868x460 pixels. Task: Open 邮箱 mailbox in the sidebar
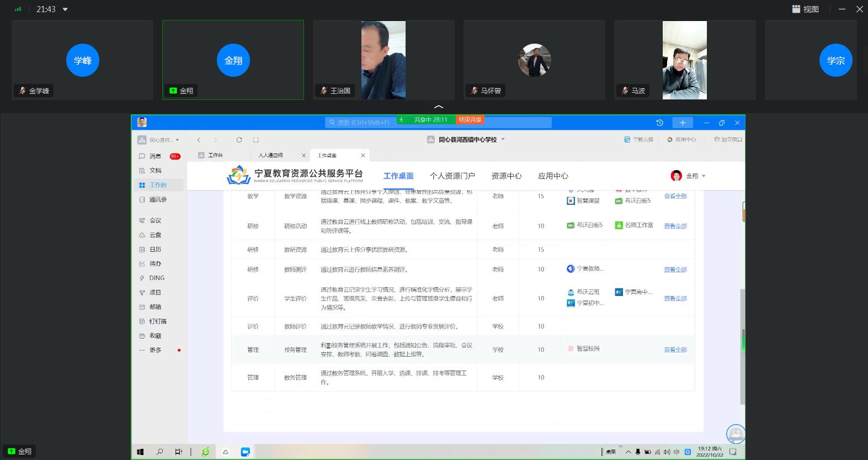pyautogui.click(x=155, y=307)
